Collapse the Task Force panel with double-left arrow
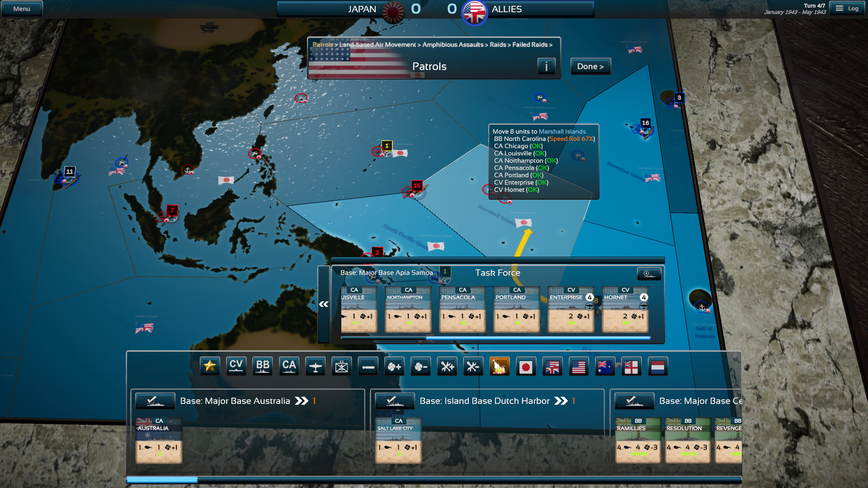The image size is (868, 488). 323,304
